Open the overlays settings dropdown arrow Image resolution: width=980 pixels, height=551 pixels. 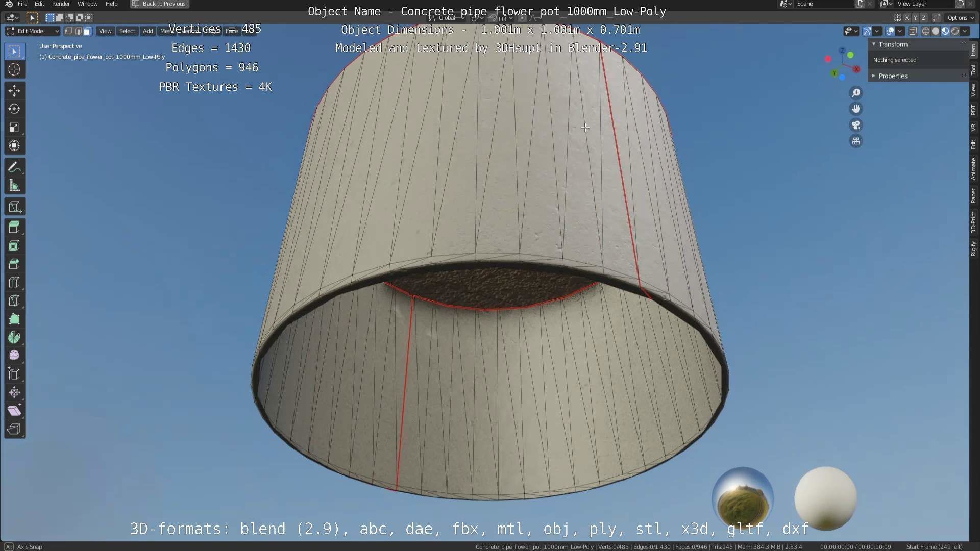900,31
